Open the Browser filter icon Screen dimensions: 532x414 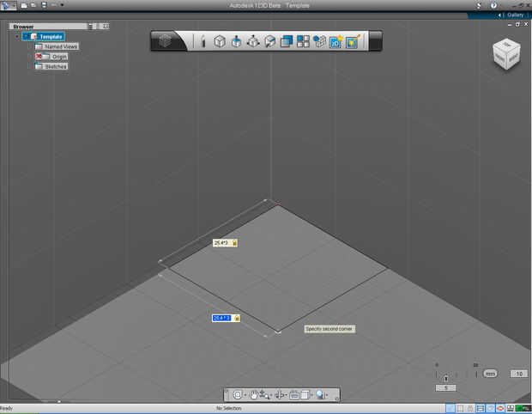click(x=92, y=26)
